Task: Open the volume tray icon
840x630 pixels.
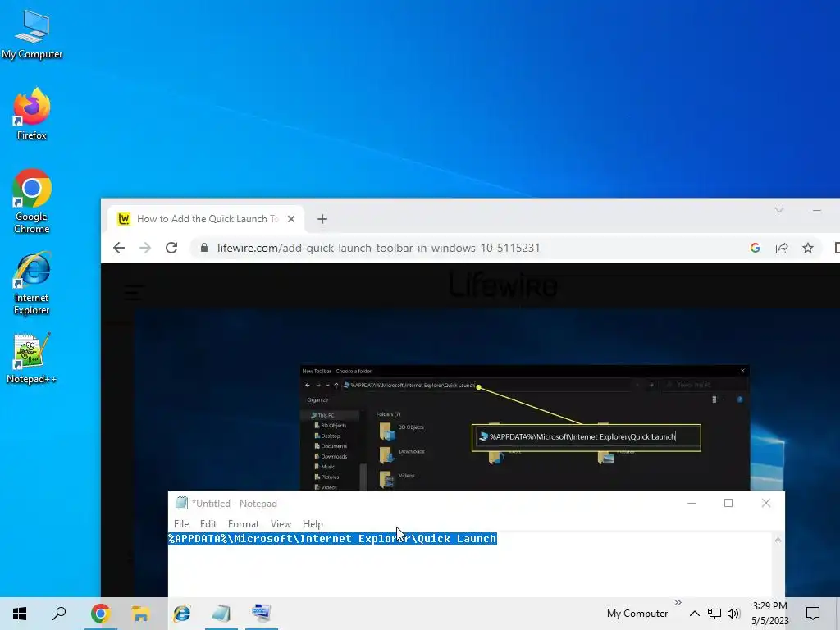Action: click(x=733, y=614)
